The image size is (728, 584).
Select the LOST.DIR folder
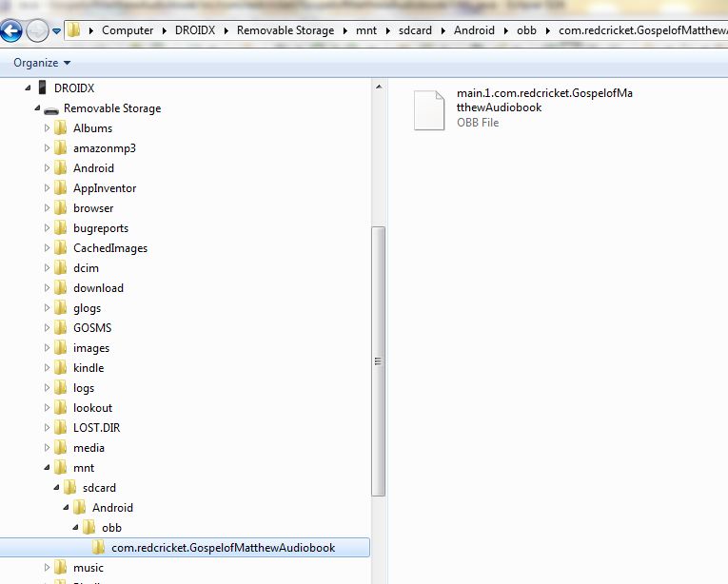[x=96, y=428]
